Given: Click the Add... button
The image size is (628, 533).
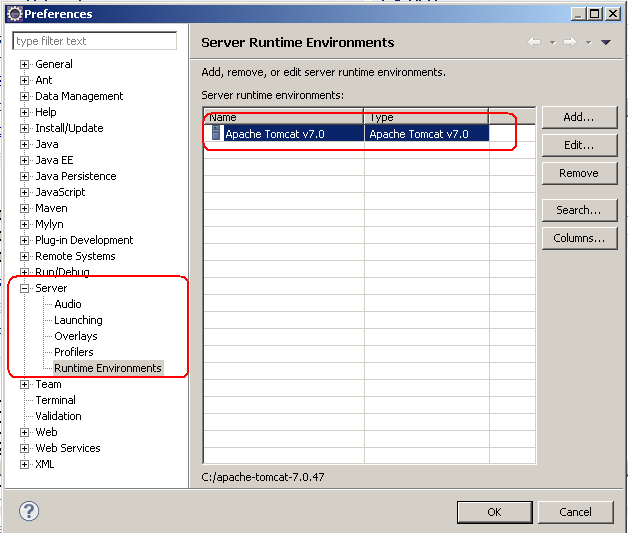Looking at the screenshot, I should (x=579, y=117).
